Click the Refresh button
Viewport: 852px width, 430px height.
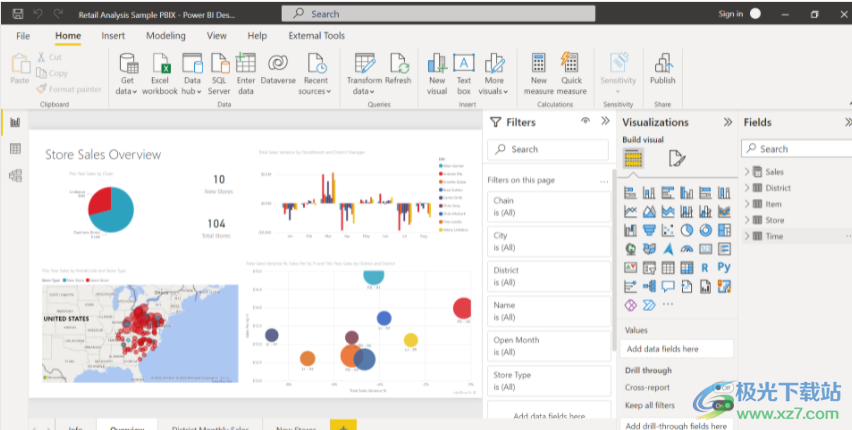coord(398,70)
